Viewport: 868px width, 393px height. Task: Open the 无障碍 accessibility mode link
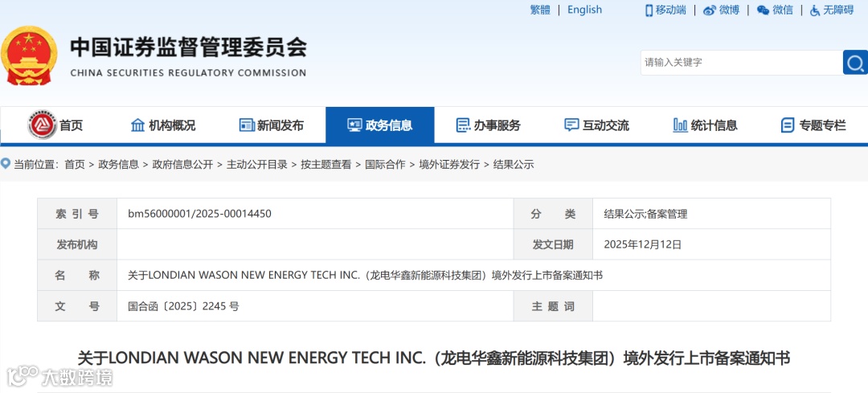click(x=838, y=10)
